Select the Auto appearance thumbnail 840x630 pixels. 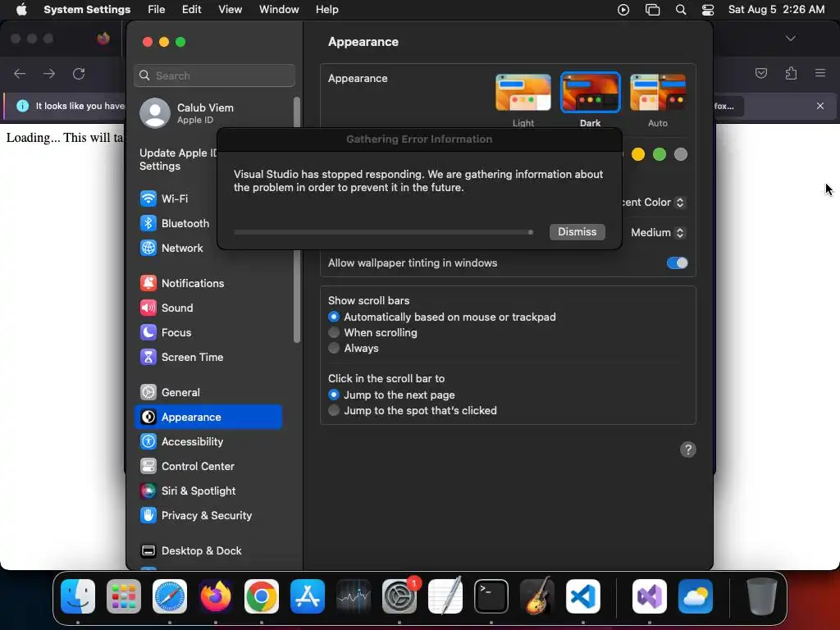pyautogui.click(x=658, y=93)
